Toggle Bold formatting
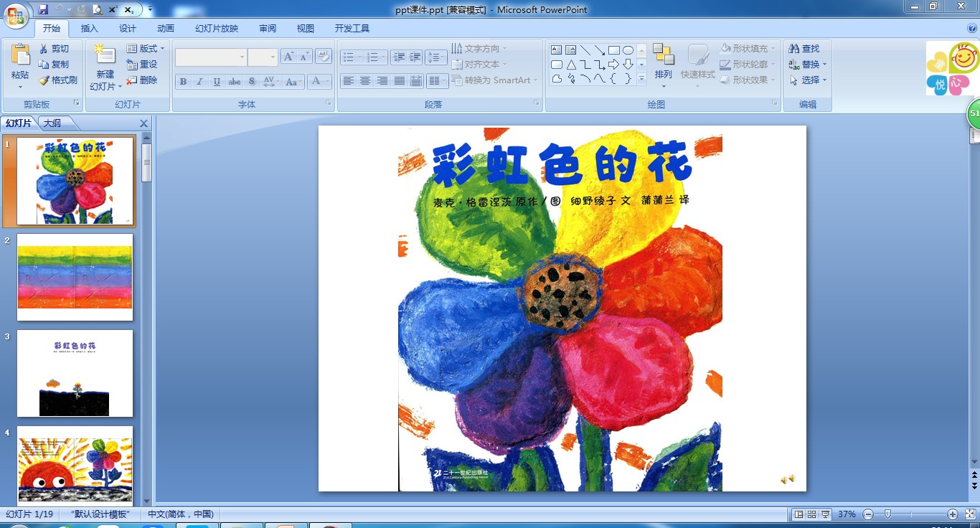 pos(183,82)
